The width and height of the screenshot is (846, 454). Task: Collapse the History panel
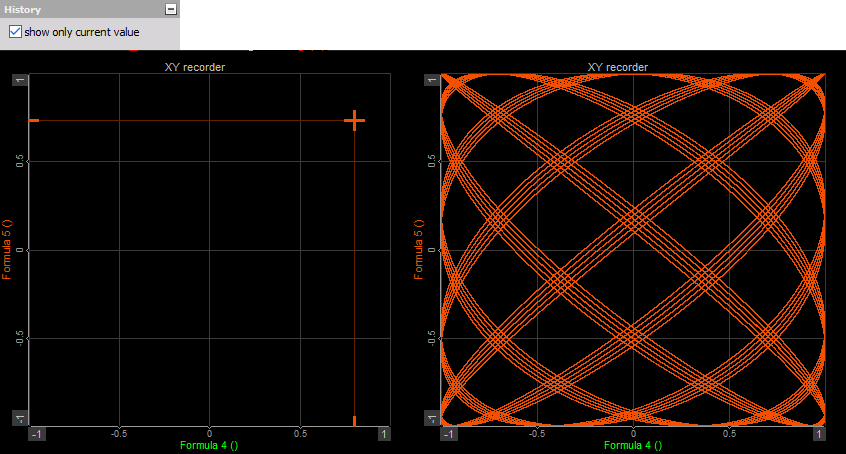[170, 9]
